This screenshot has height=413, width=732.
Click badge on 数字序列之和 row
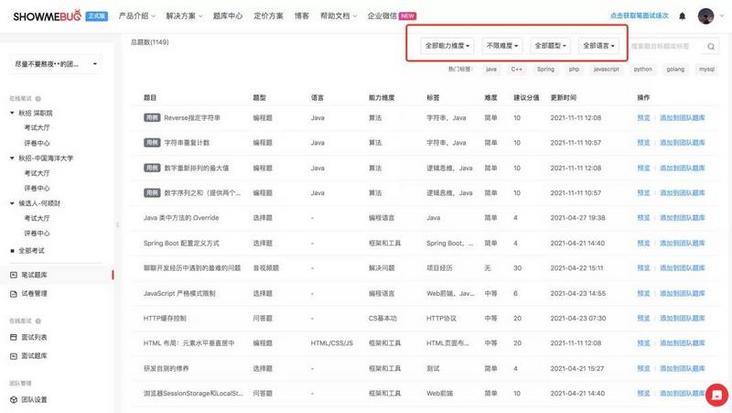(x=152, y=192)
